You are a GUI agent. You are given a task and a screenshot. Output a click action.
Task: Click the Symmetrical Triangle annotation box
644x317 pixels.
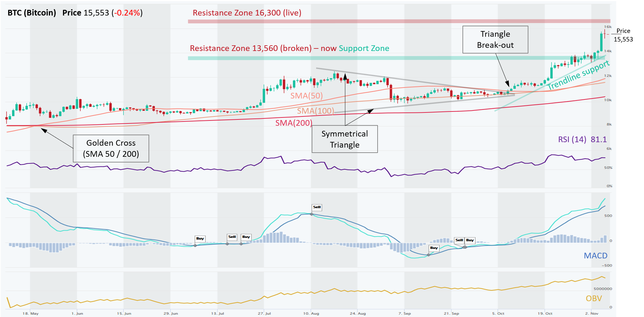click(345, 139)
